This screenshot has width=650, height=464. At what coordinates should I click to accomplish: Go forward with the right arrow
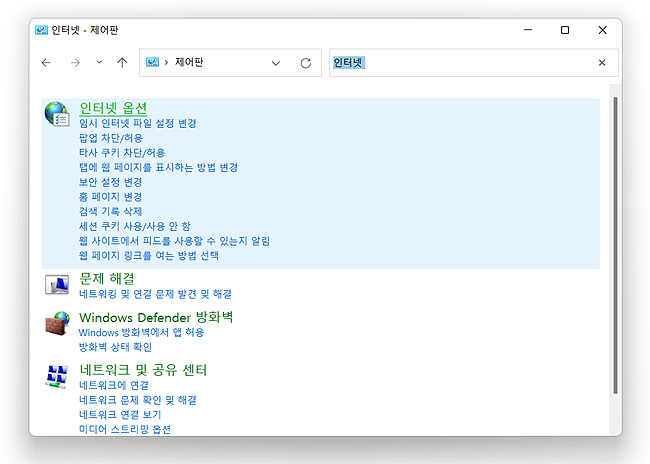(75, 63)
